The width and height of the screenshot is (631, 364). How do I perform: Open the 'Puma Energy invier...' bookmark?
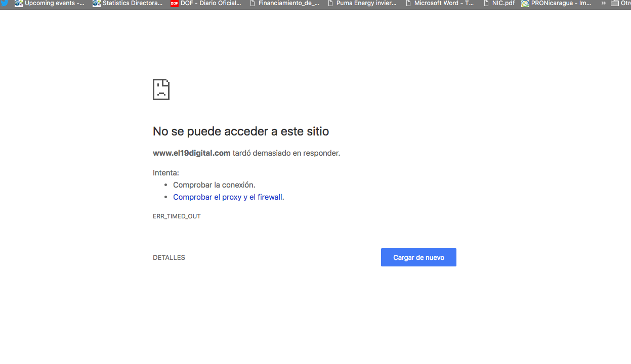click(x=362, y=3)
